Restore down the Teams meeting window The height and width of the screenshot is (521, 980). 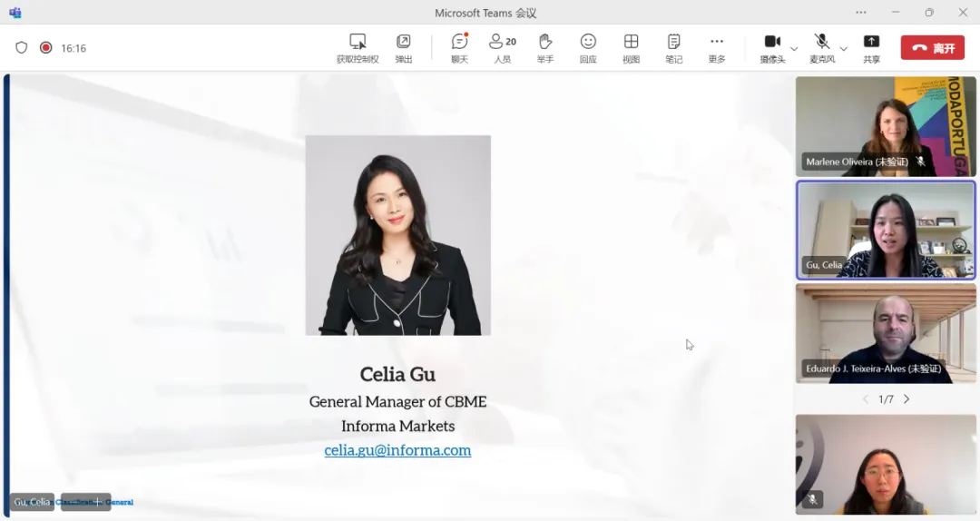(x=929, y=13)
